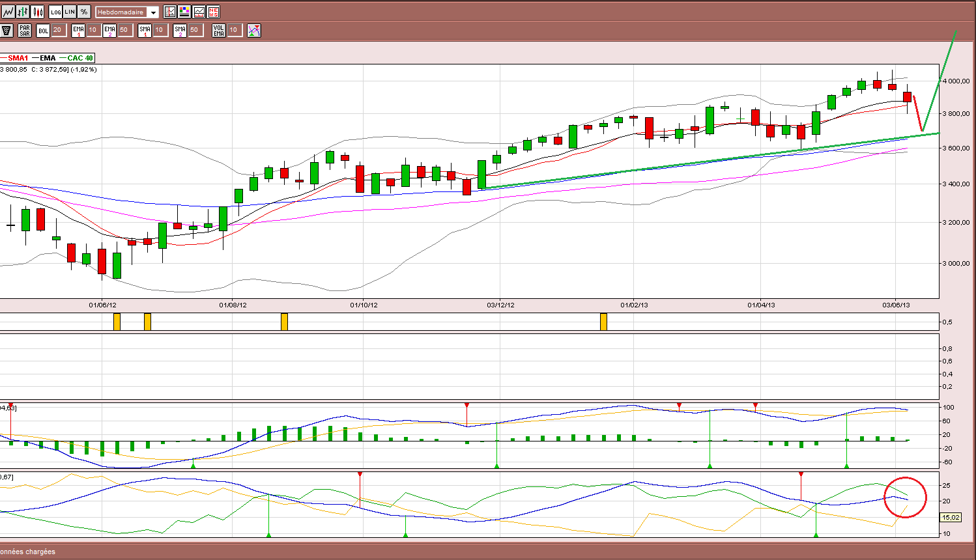Switch the scale to percent mode
Viewport: 976px width, 560px height.
tap(84, 12)
